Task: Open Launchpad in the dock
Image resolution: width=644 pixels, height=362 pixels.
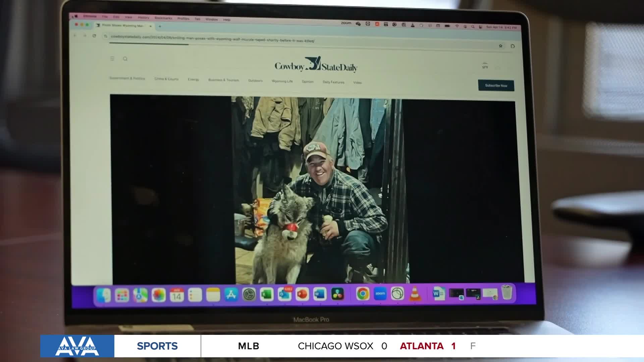Action: point(122,296)
